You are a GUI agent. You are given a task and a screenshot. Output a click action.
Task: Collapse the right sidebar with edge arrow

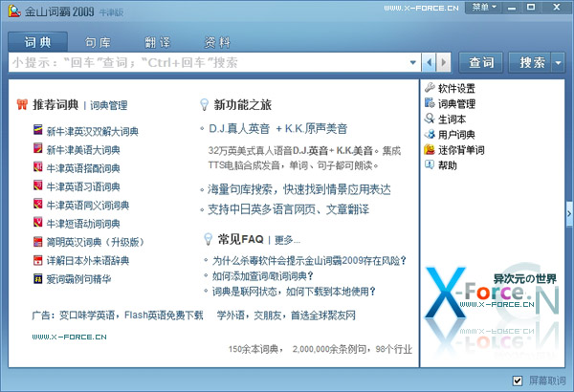(569, 213)
